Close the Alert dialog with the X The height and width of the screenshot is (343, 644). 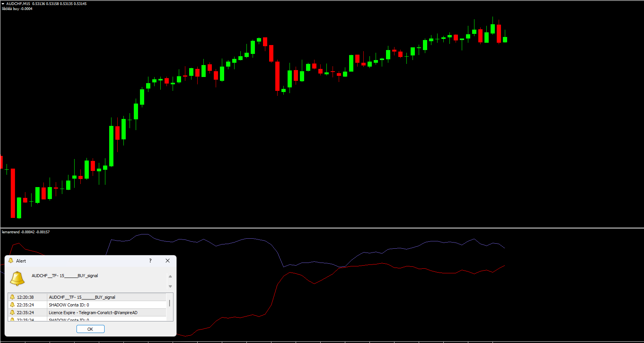[x=168, y=261]
